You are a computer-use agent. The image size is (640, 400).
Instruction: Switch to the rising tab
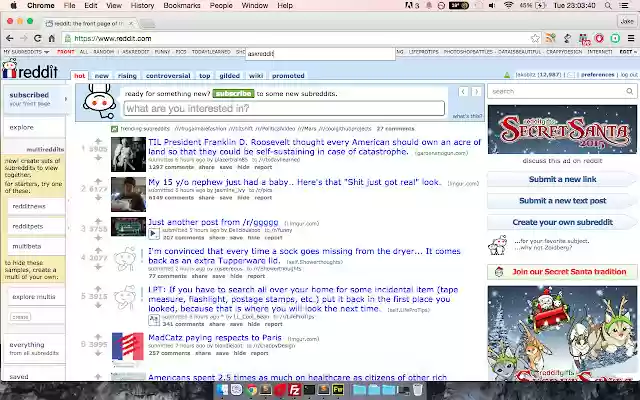point(127,76)
